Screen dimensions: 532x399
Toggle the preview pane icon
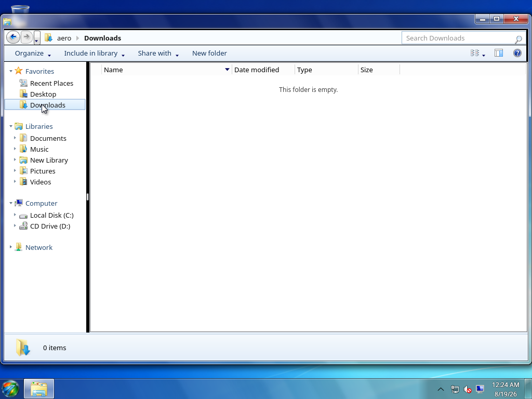(498, 53)
